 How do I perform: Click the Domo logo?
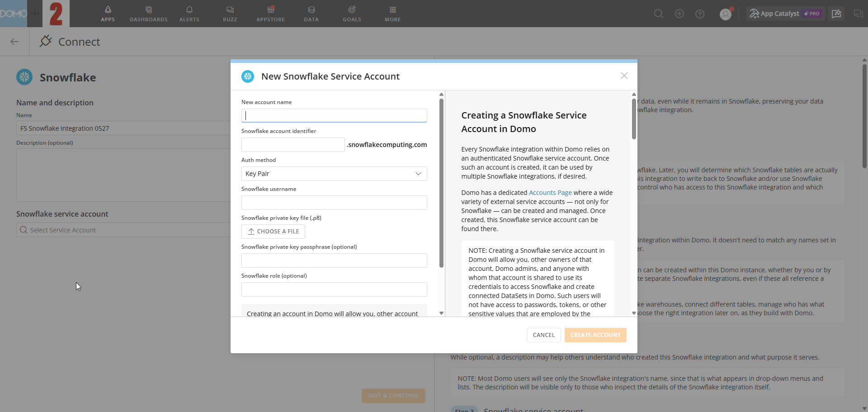pyautogui.click(x=14, y=14)
